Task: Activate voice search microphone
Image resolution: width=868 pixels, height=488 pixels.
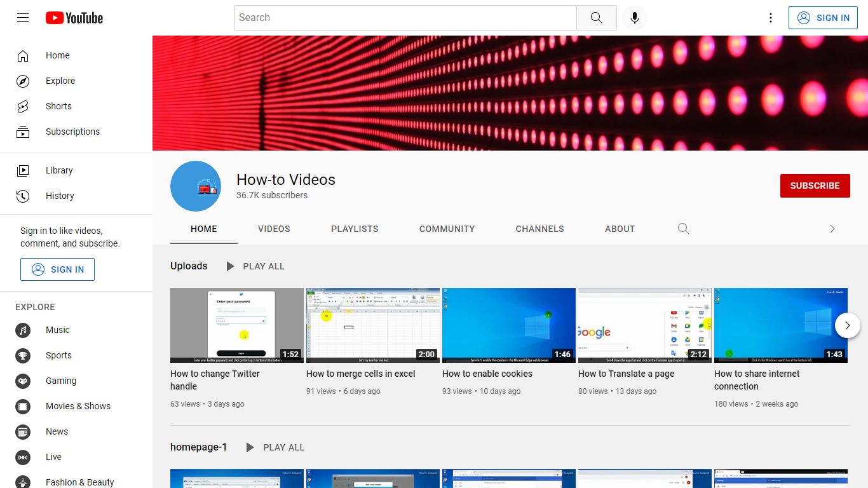Action: click(634, 18)
